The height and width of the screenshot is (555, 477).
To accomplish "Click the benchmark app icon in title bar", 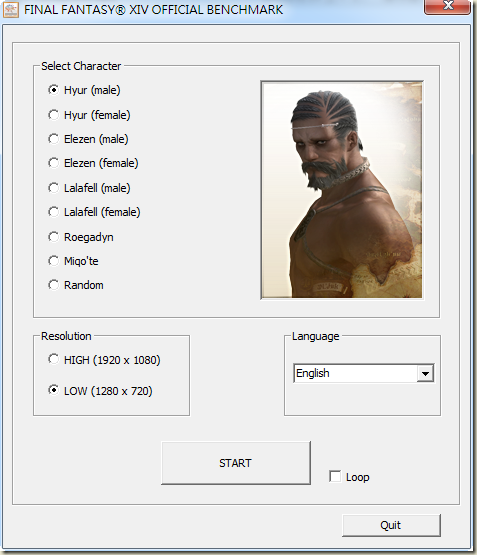I will pyautogui.click(x=11, y=10).
